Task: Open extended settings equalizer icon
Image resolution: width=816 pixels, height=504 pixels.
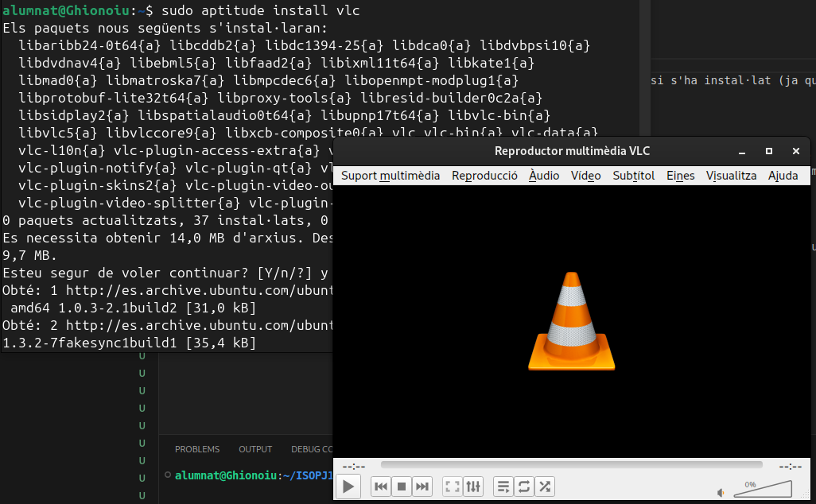Action: (473, 487)
